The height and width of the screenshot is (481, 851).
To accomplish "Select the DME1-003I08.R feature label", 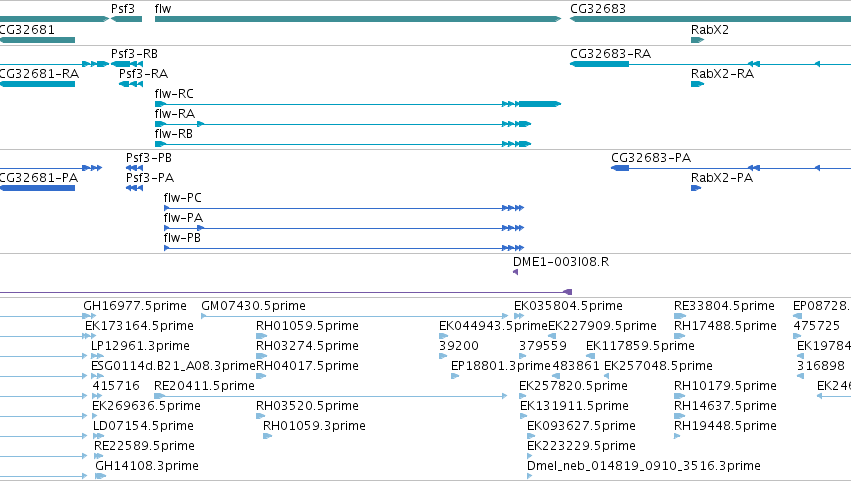I will pos(561,262).
